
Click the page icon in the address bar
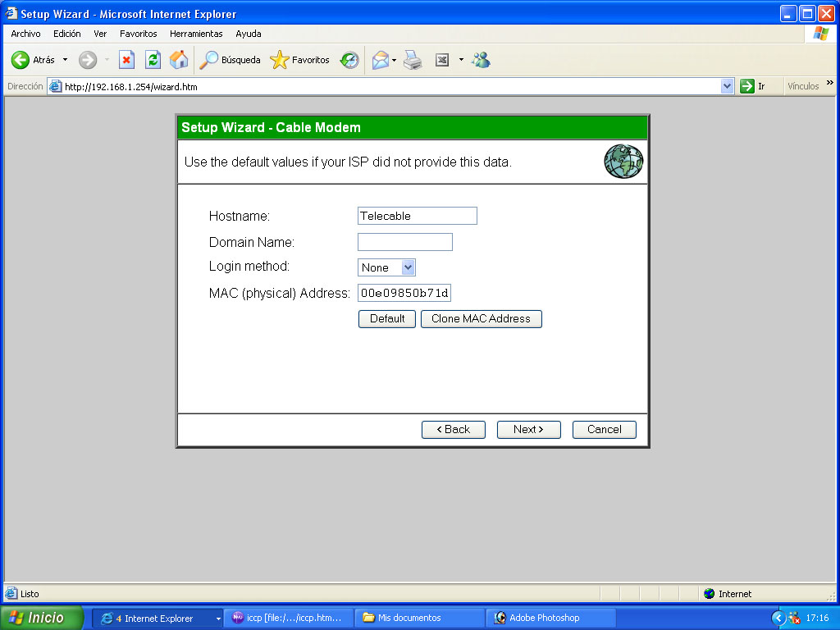pos(56,86)
